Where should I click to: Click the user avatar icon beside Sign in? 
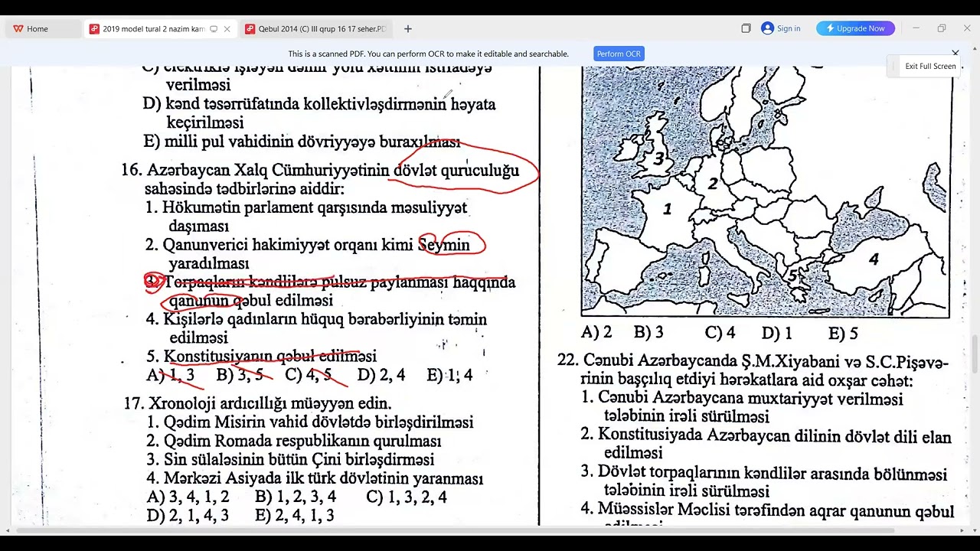[767, 28]
